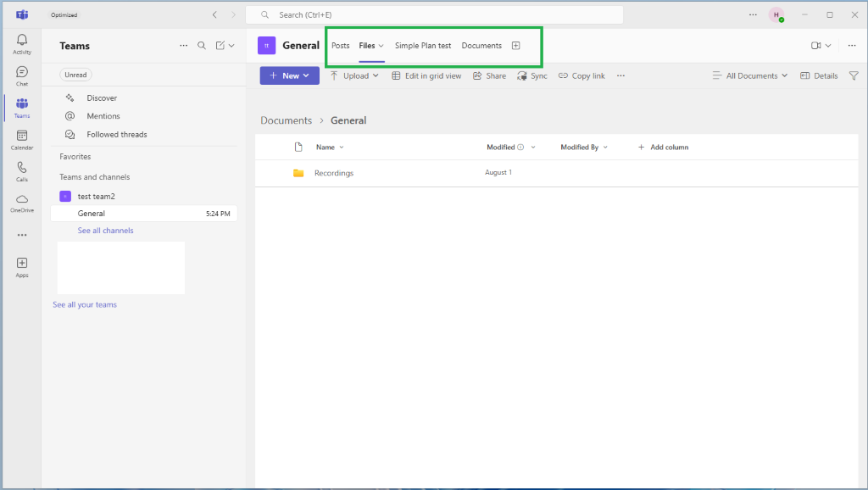Open Chat in the sidebar
868x490 pixels.
pyautogui.click(x=22, y=75)
